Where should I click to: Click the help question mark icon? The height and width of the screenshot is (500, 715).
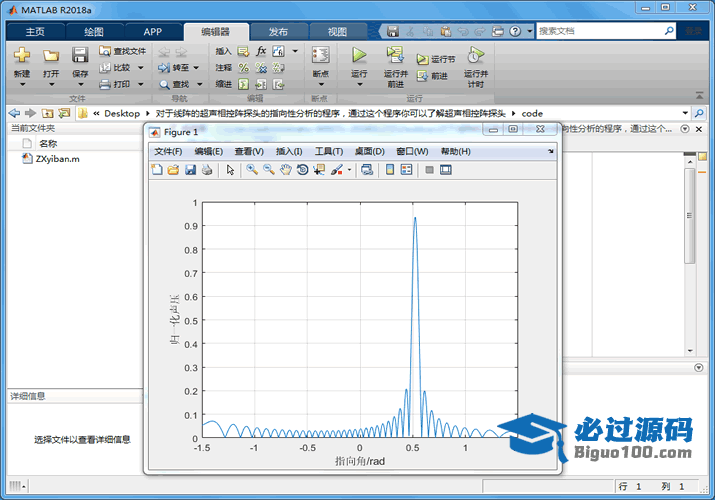[515, 31]
